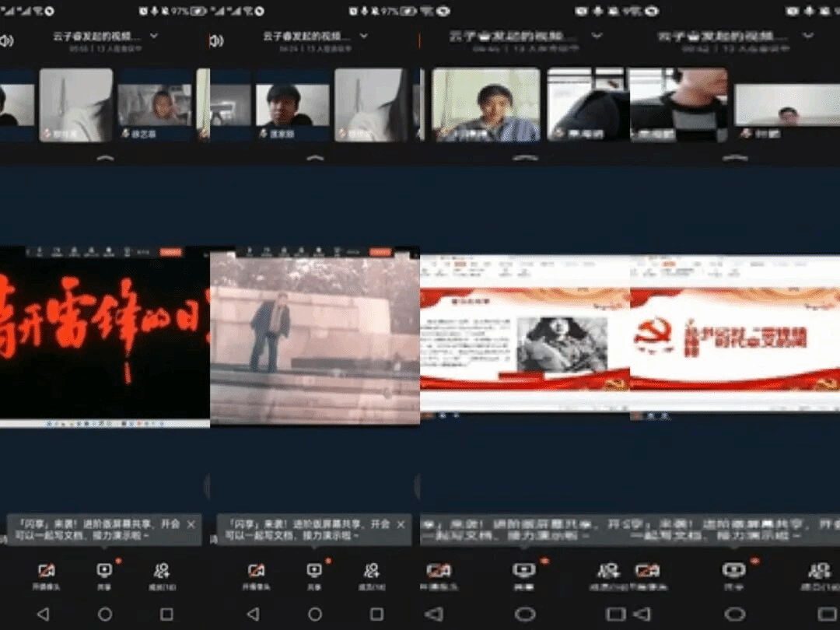Tap the speaker icon in the second panel
840x630 pixels.
pyautogui.click(x=216, y=40)
